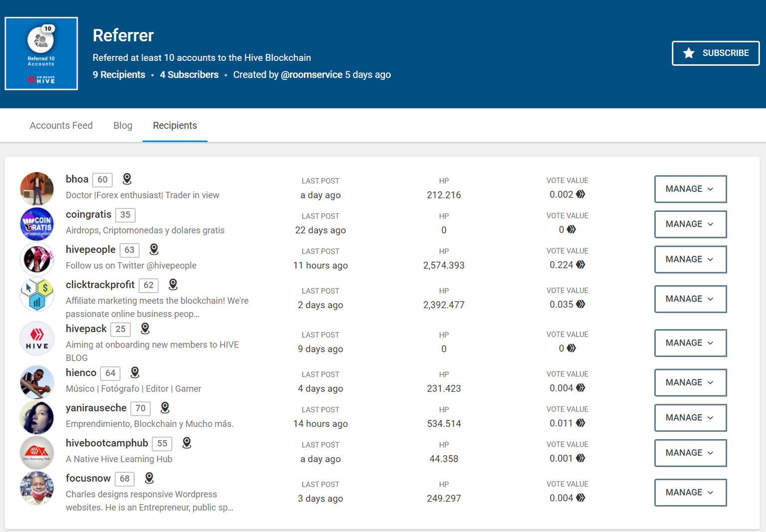
Task: Click the Hive logo next to hivepeople's vote value
Action: click(x=580, y=265)
